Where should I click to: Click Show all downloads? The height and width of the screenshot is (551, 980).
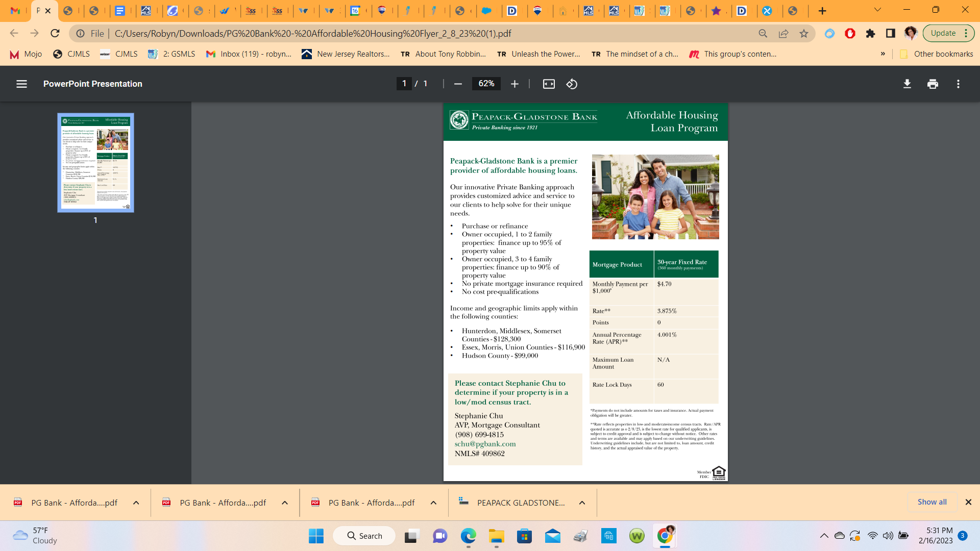(x=932, y=502)
